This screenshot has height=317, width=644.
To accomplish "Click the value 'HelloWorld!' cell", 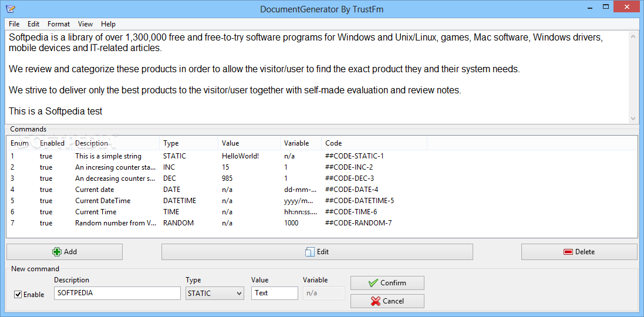I will (241, 157).
